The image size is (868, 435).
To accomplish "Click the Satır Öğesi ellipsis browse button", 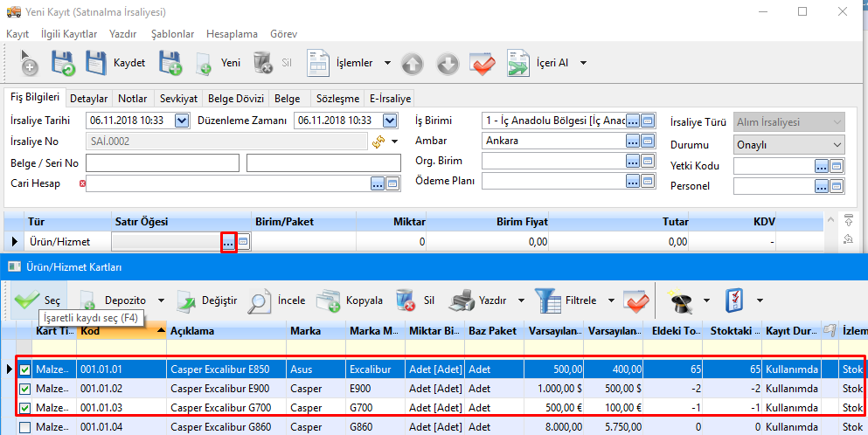I will [x=228, y=242].
